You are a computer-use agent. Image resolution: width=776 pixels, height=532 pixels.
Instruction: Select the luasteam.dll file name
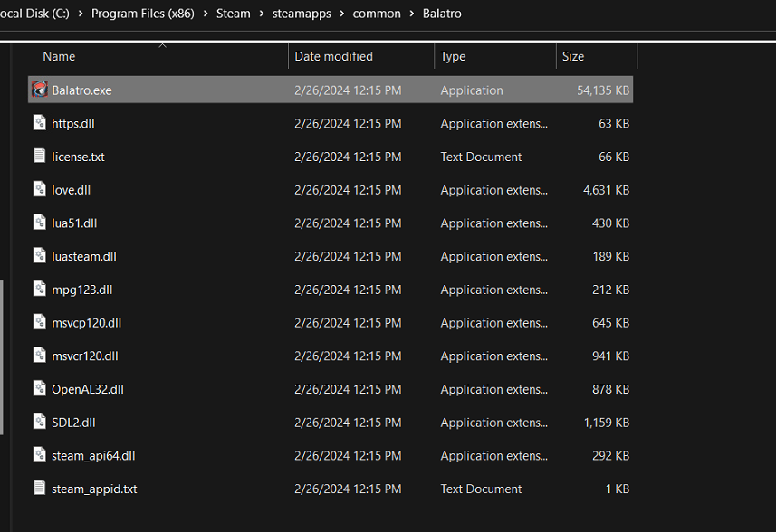84,256
